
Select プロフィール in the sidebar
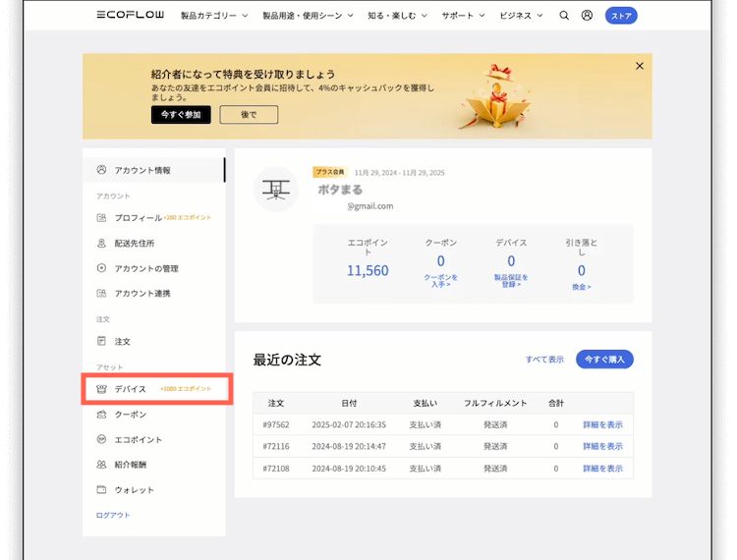point(154,218)
